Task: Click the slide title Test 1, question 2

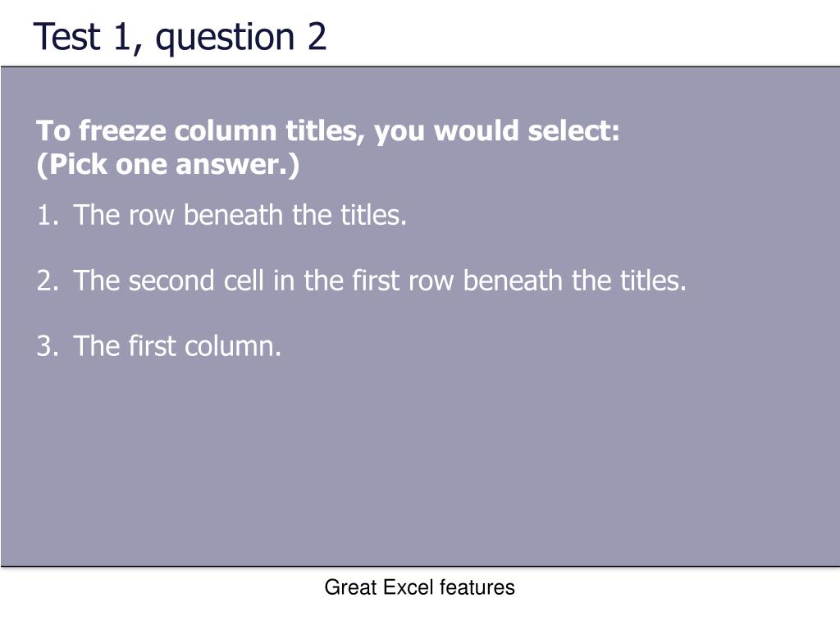Action: point(180,38)
